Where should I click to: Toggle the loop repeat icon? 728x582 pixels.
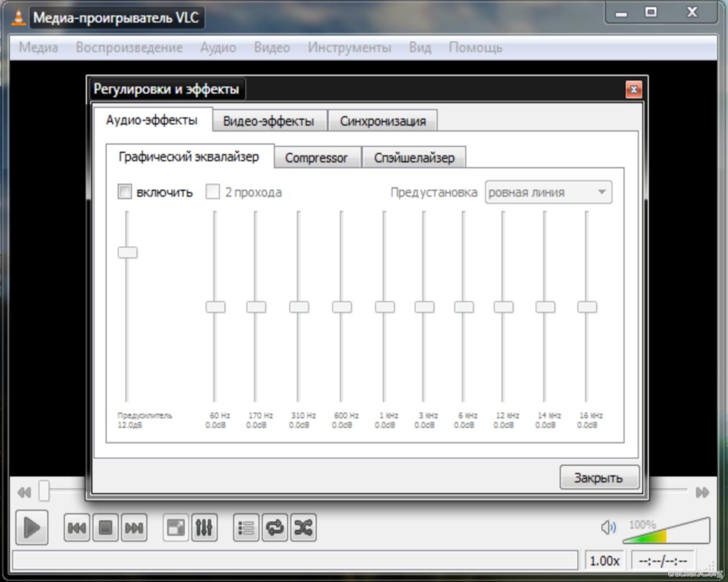coord(275,528)
